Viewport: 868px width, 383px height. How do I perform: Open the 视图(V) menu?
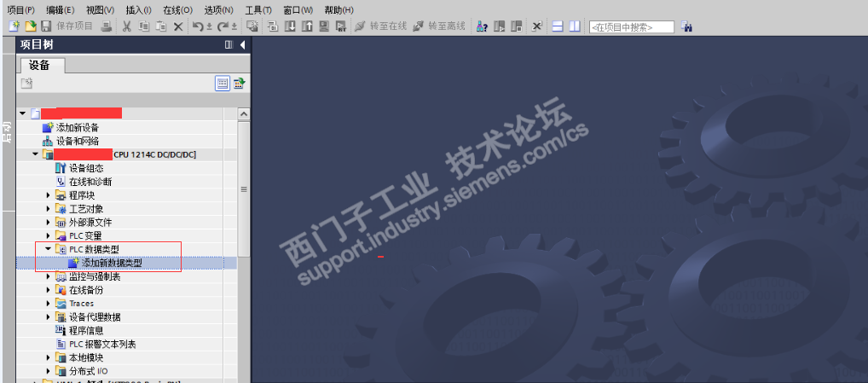[101, 10]
